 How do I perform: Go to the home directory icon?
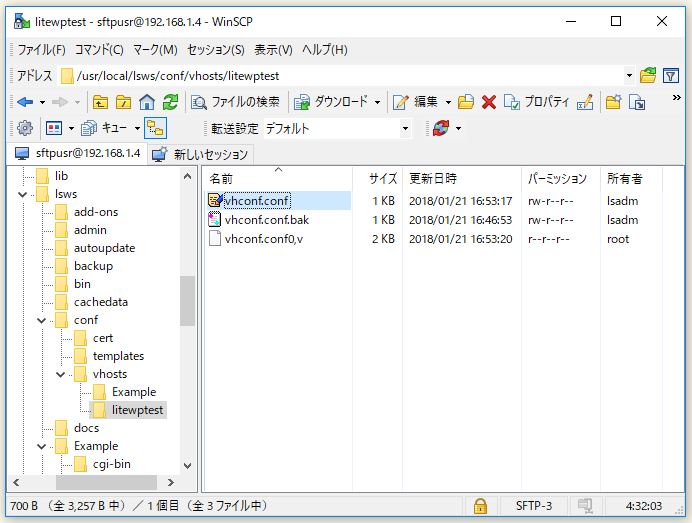point(147,102)
